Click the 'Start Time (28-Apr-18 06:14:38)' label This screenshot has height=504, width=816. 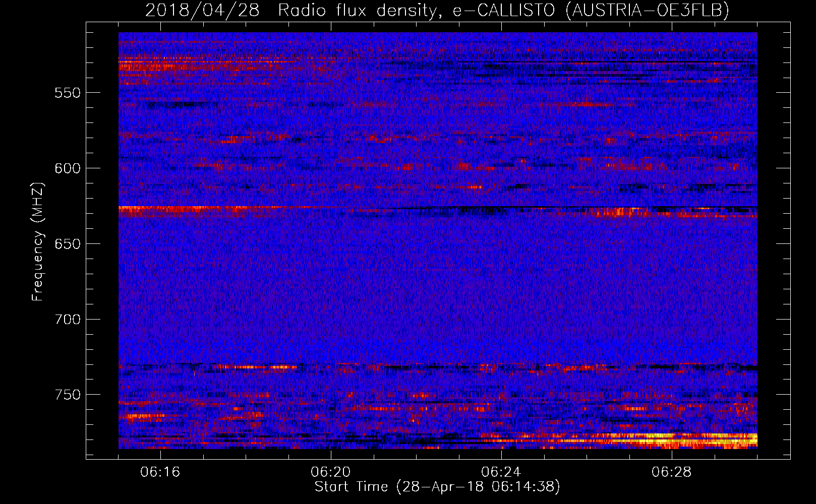click(437, 487)
